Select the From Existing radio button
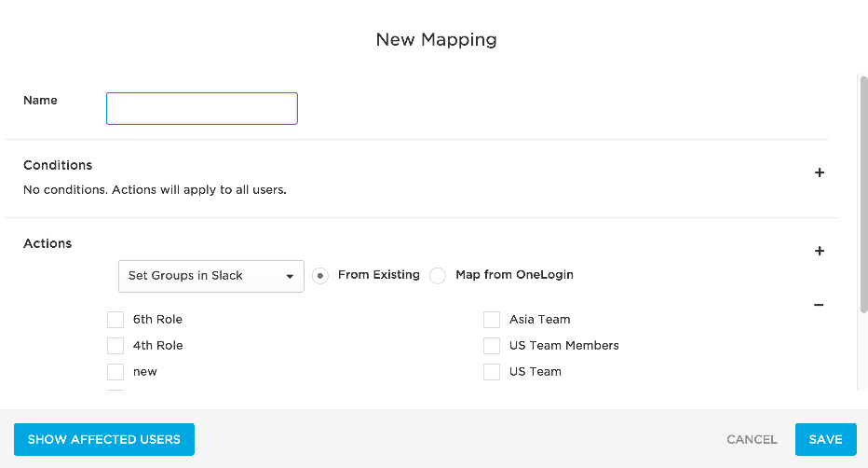 [x=320, y=276]
